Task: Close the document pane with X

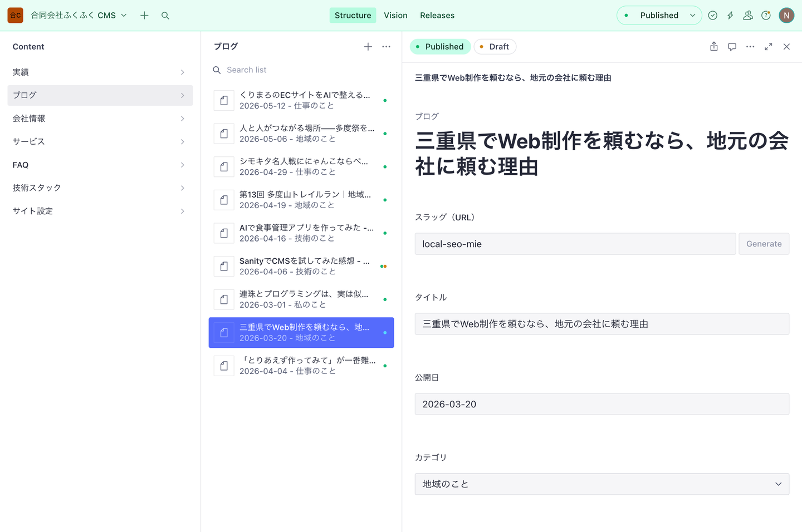Action: 786,47
